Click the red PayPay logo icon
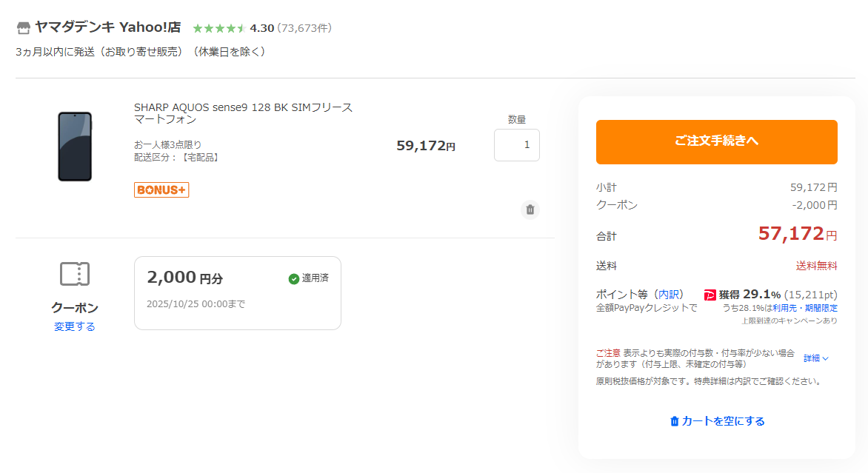Viewport: 868px width, 473px height. tap(710, 295)
